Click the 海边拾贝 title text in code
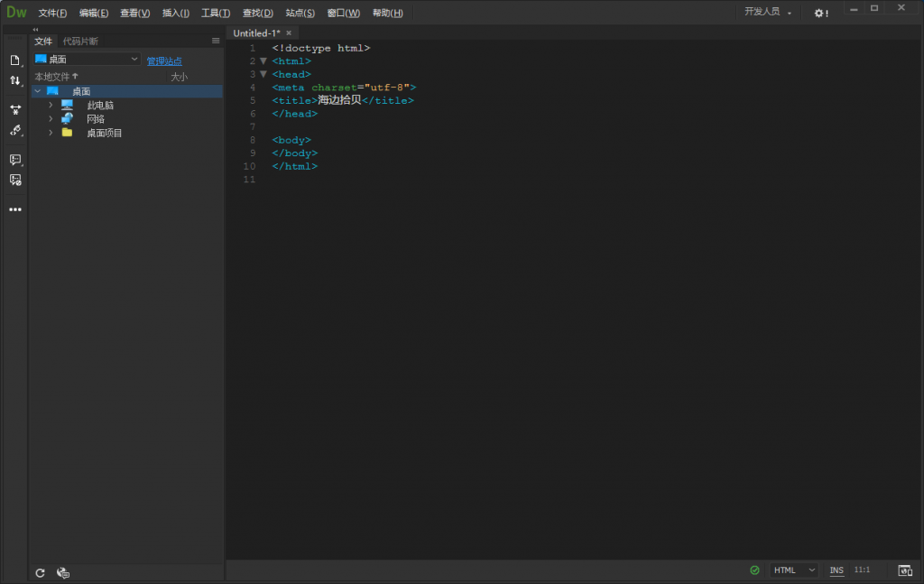Viewport: 924px width, 584px height. tap(339, 100)
